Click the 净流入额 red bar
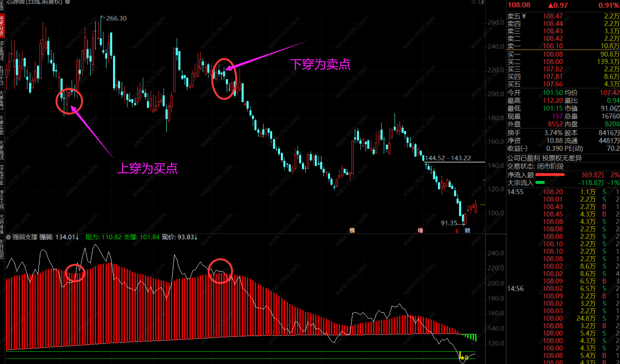 (x=550, y=175)
